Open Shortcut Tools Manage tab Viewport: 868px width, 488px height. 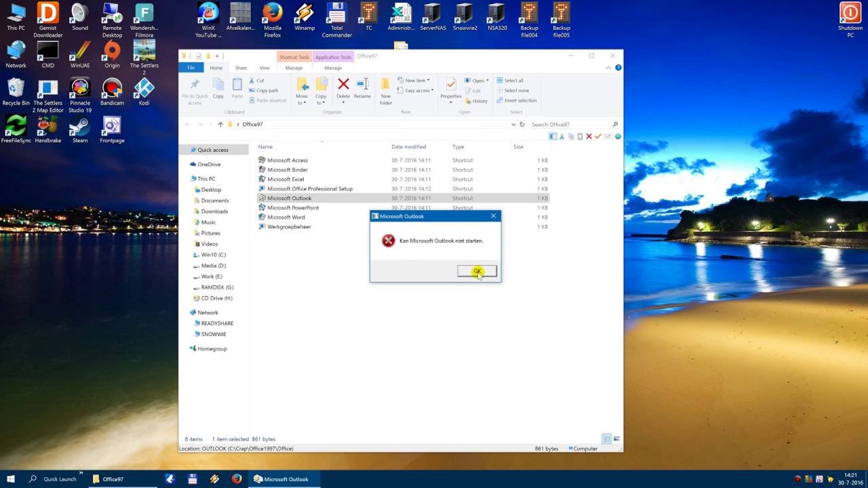tap(294, 68)
